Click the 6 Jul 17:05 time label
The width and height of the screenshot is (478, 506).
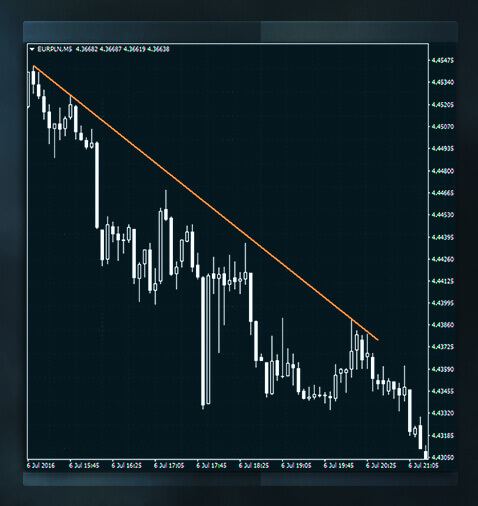(169, 465)
